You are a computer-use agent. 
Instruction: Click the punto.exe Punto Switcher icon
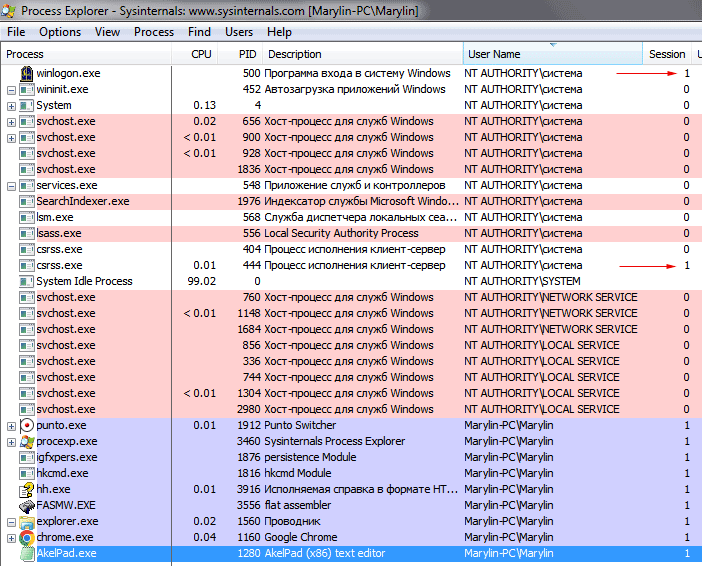(x=27, y=425)
